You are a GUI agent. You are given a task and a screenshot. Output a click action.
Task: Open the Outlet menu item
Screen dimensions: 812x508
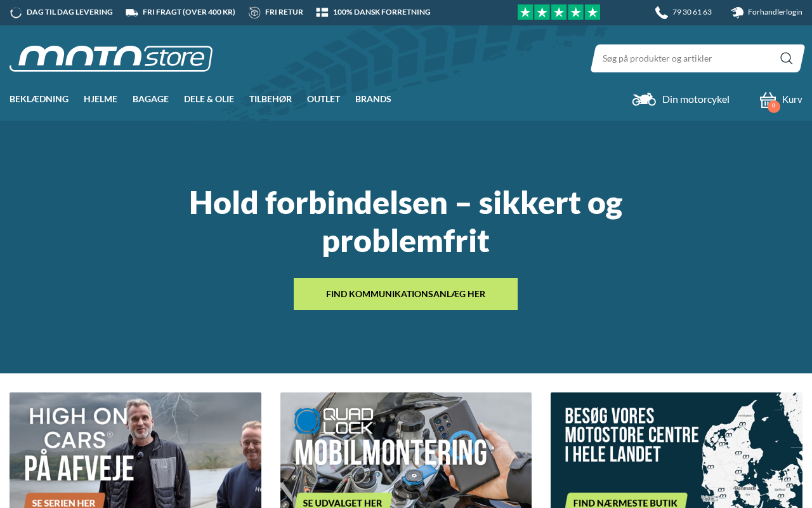pyautogui.click(x=324, y=99)
